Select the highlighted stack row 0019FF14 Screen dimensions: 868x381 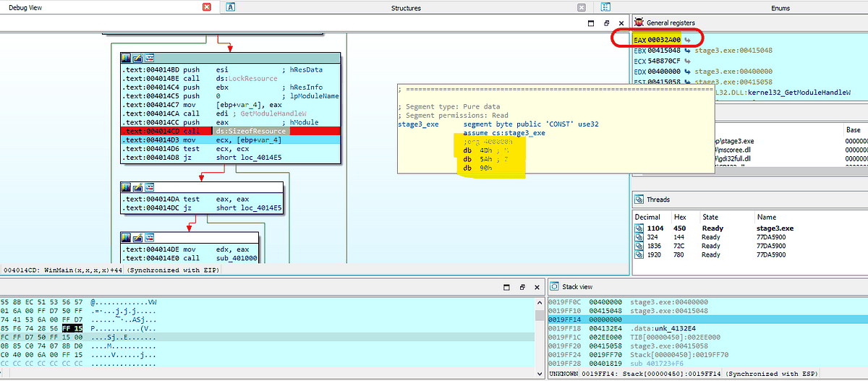707,319
